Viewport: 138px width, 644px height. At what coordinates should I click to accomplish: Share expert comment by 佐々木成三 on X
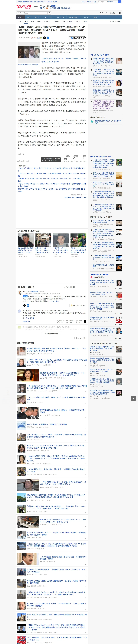click(x=24, y=305)
